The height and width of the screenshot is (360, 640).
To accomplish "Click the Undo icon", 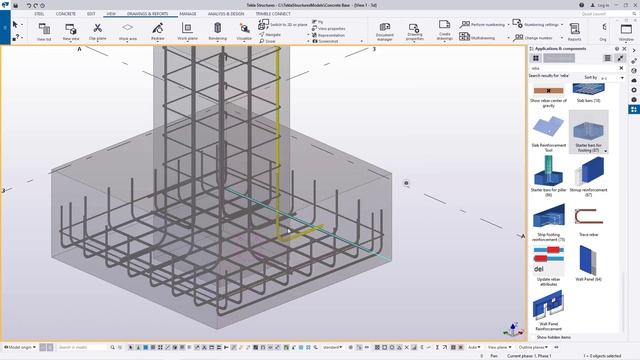I will (29, 5).
